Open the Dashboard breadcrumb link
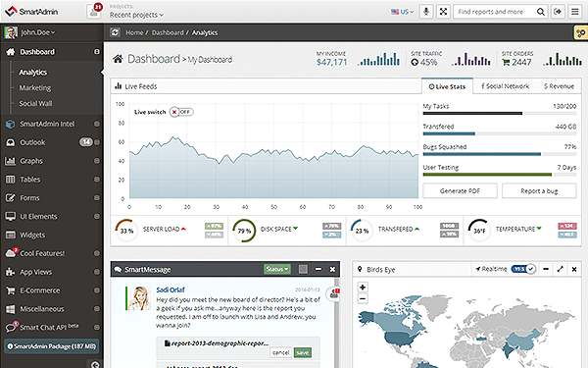 click(x=168, y=32)
